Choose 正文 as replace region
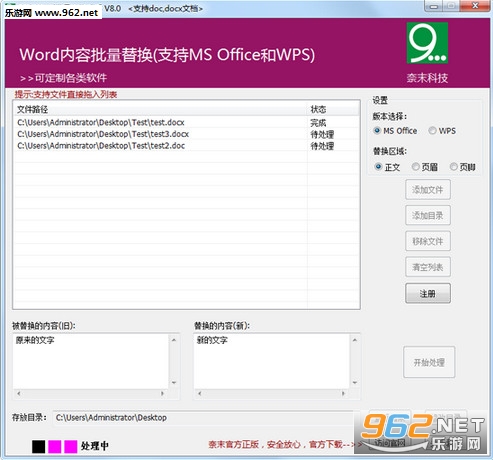493x460 pixels. pos(387,167)
